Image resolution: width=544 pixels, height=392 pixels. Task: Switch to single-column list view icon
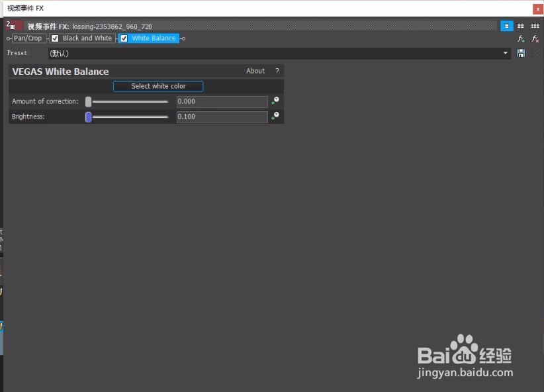pyautogui.click(x=506, y=26)
